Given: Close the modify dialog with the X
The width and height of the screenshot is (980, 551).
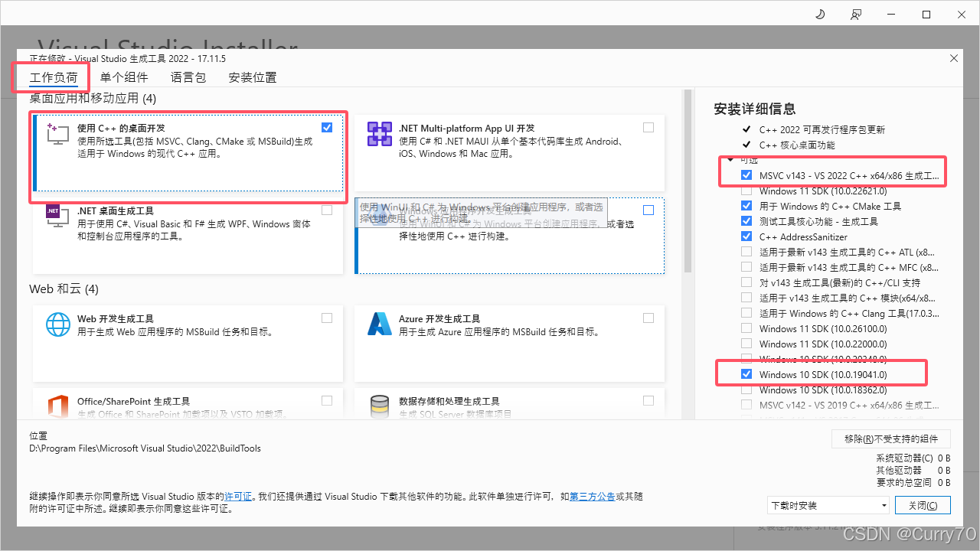Looking at the screenshot, I should pos(953,58).
